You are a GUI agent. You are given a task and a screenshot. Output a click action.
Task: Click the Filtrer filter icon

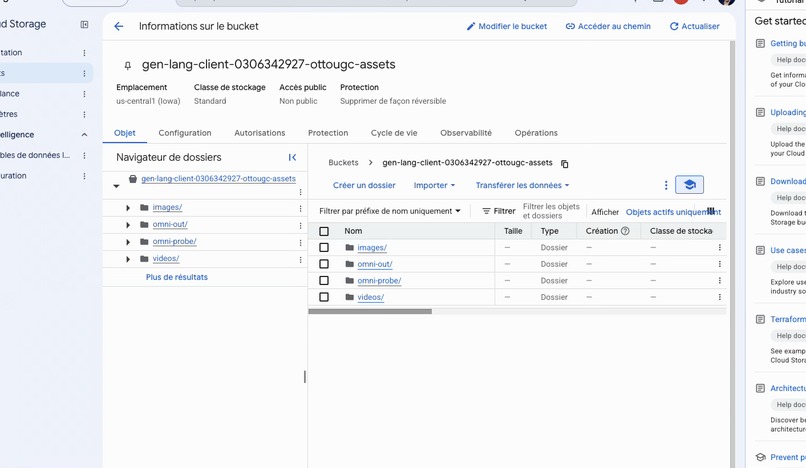click(x=486, y=211)
